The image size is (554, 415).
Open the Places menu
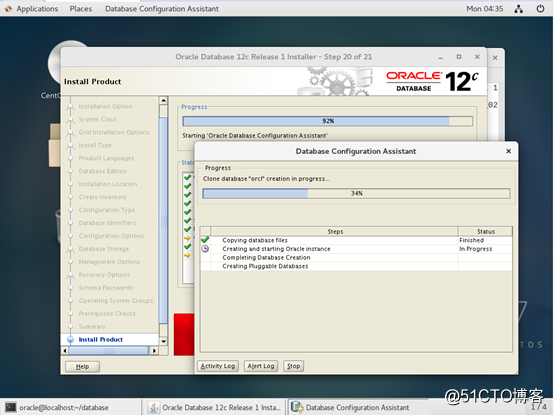point(81,8)
